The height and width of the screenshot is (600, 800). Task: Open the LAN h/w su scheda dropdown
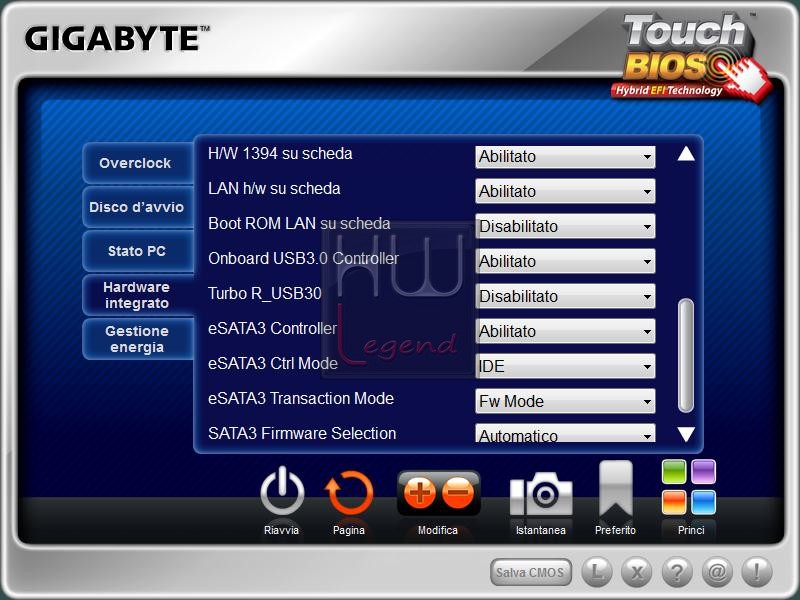click(x=565, y=191)
